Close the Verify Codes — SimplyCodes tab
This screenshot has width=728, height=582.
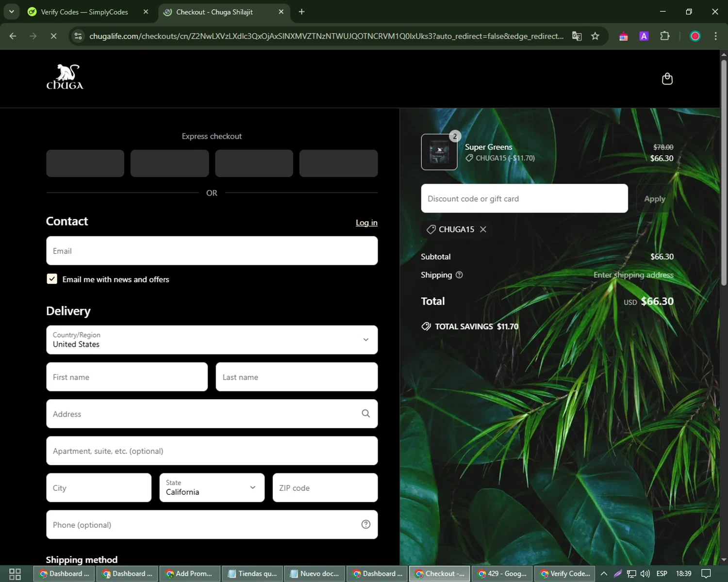(146, 12)
